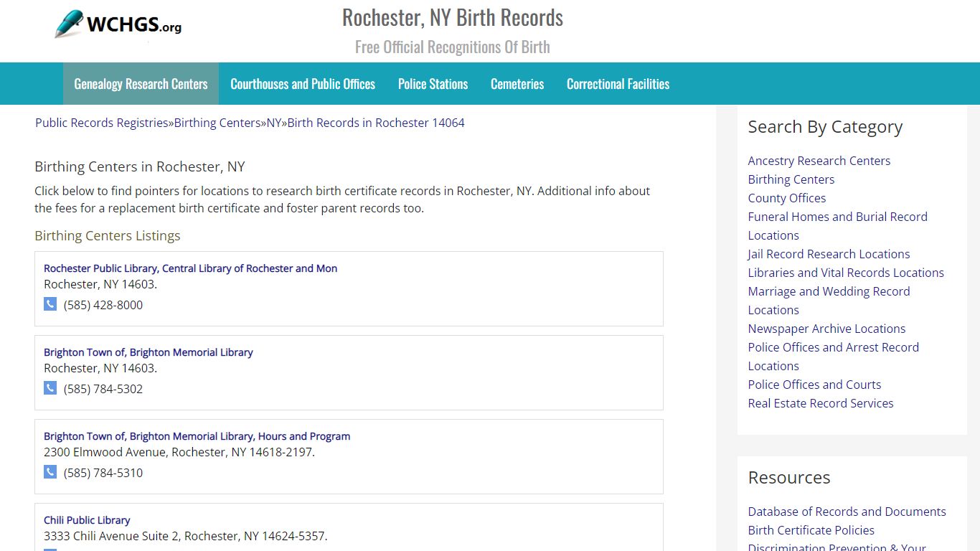
Task: Click phone number (585) 784-5302
Action: [103, 389]
